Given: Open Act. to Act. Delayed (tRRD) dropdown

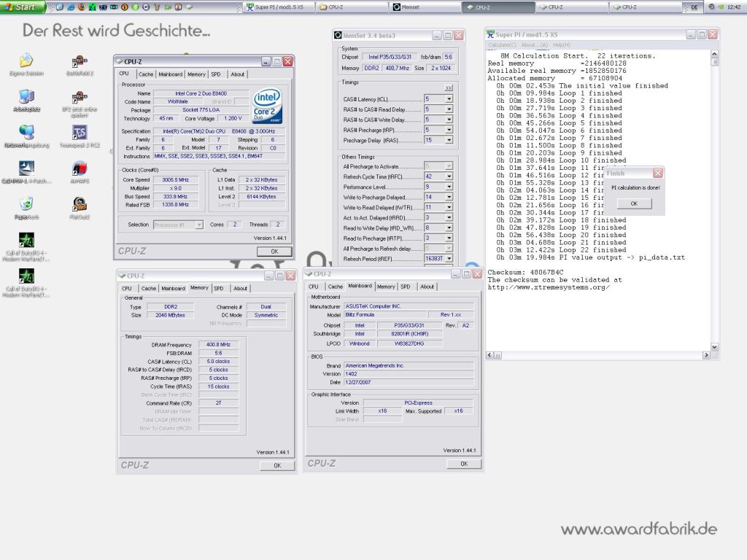Looking at the screenshot, I should [x=449, y=217].
